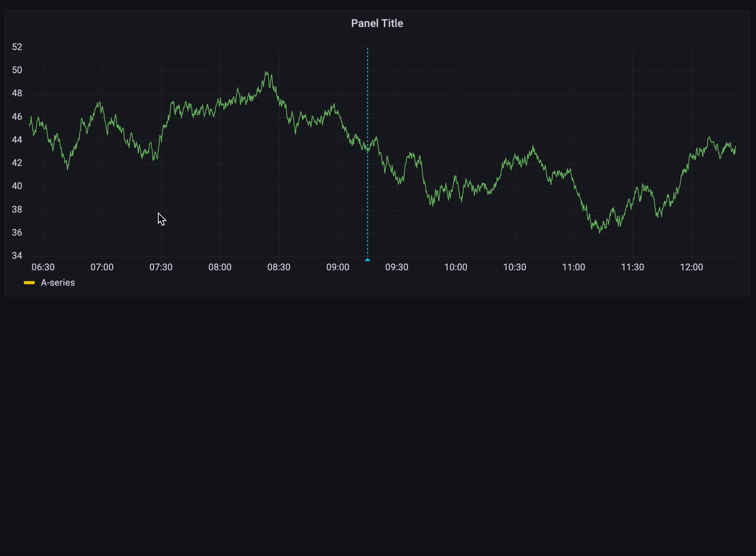Screen dimensions: 756x556
Task: Click the 10:00 time axis label
Action: click(x=455, y=267)
